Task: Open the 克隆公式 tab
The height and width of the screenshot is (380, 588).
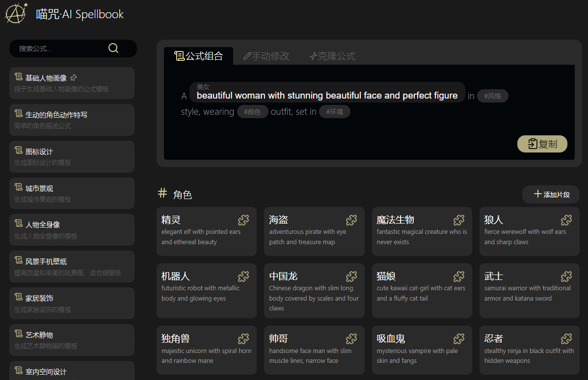Action: tap(332, 56)
